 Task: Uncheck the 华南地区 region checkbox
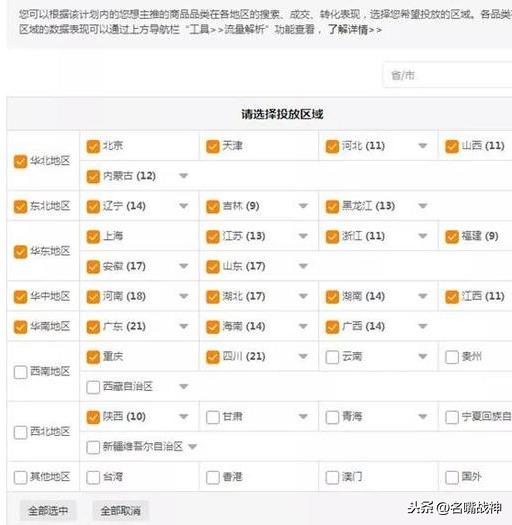[20, 327]
